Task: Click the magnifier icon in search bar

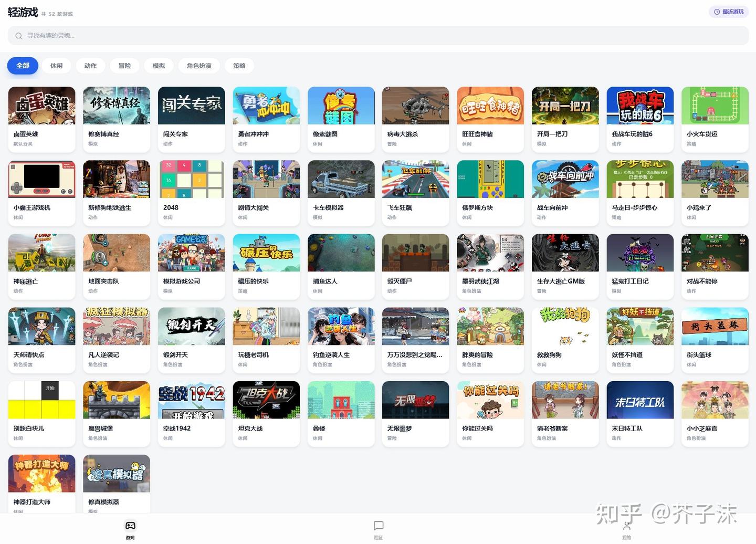Action: pyautogui.click(x=19, y=36)
